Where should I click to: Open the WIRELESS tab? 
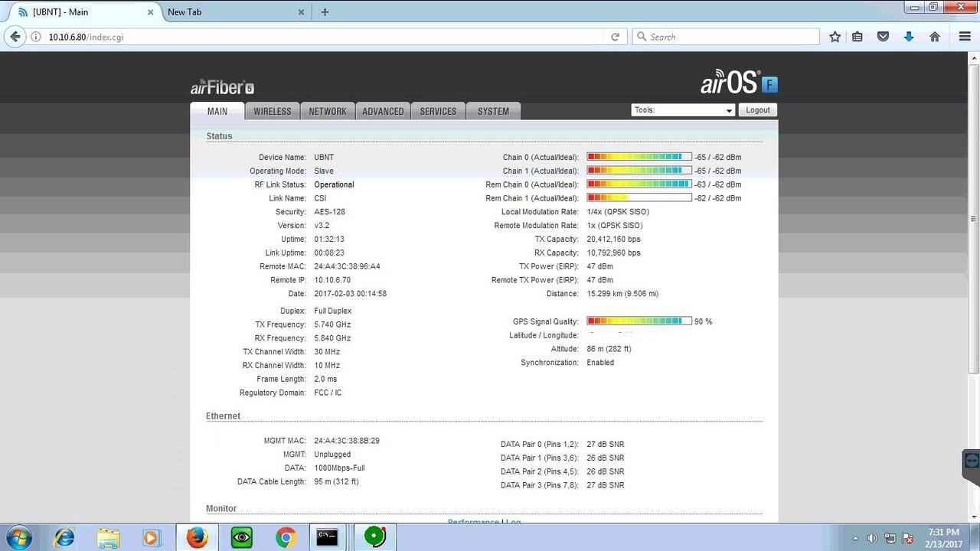(273, 111)
